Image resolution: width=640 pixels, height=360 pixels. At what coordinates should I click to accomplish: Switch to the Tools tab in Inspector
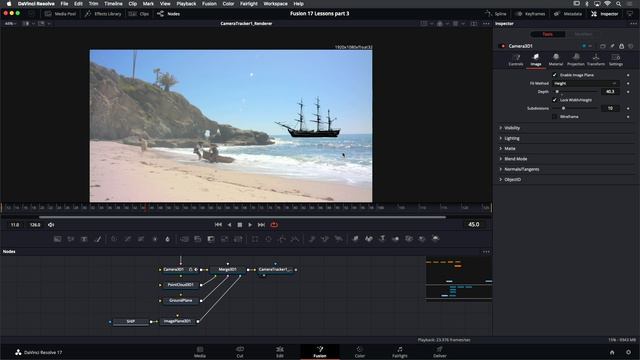click(x=548, y=34)
